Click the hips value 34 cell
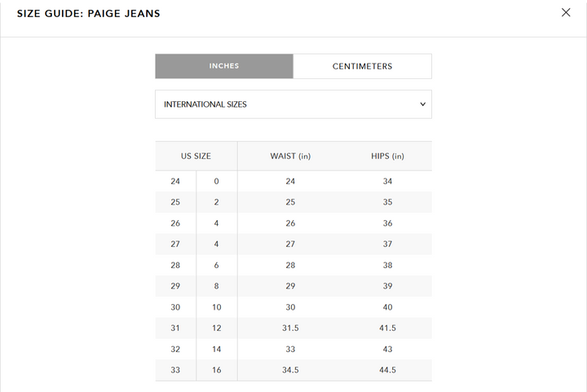The height and width of the screenshot is (392, 587). tap(387, 181)
